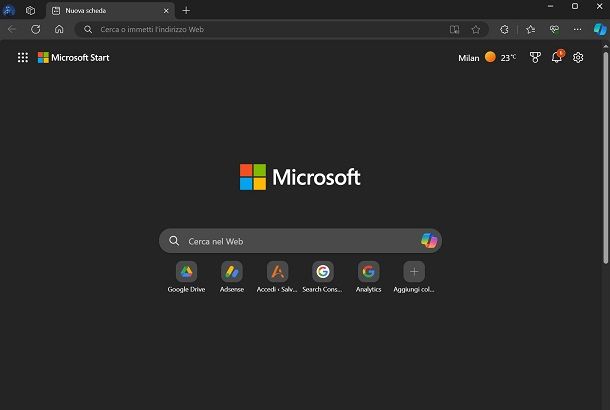Viewport: 610px width, 410px height.
Task: Open the Extensions puzzle icon
Action: coord(504,30)
